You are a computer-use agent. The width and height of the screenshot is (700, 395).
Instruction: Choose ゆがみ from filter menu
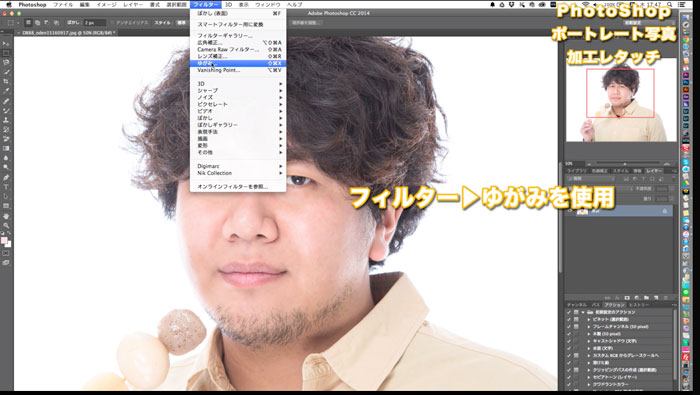[x=238, y=63]
